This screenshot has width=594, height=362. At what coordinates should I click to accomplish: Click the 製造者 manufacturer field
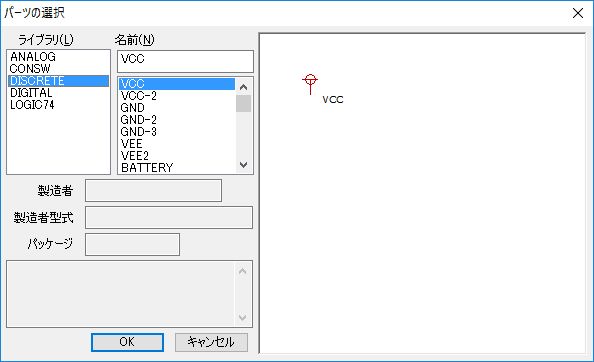153,190
